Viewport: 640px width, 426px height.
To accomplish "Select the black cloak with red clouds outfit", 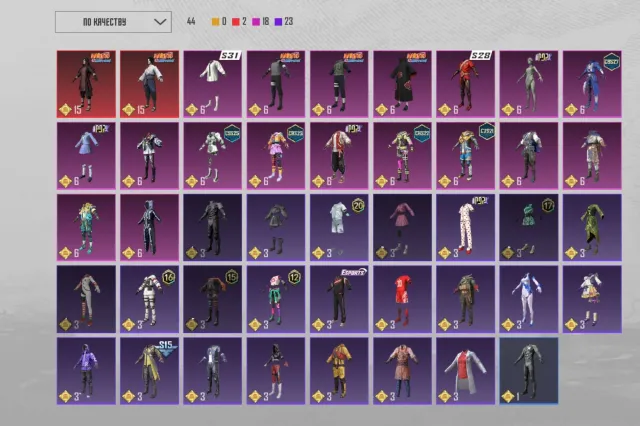I will tap(402, 84).
